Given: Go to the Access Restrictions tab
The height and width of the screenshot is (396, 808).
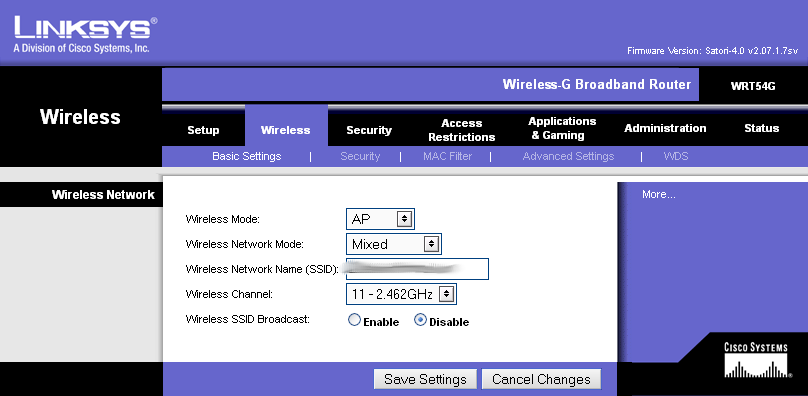Looking at the screenshot, I should pyautogui.click(x=462, y=130).
